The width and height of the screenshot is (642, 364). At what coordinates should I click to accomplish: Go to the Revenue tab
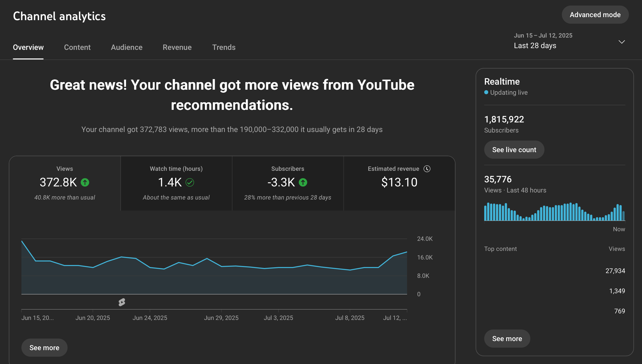[x=177, y=47]
